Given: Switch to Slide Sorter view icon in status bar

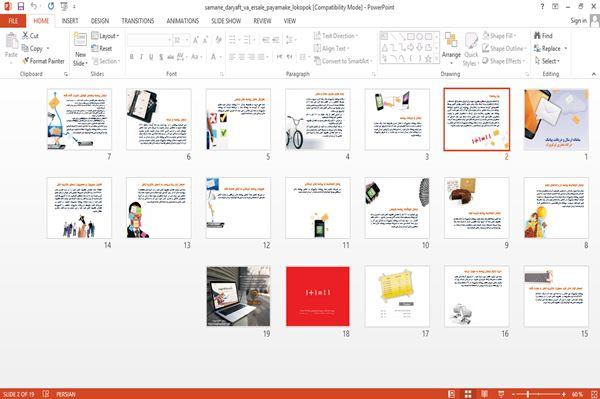Looking at the screenshot, I should pyautogui.click(x=468, y=394).
